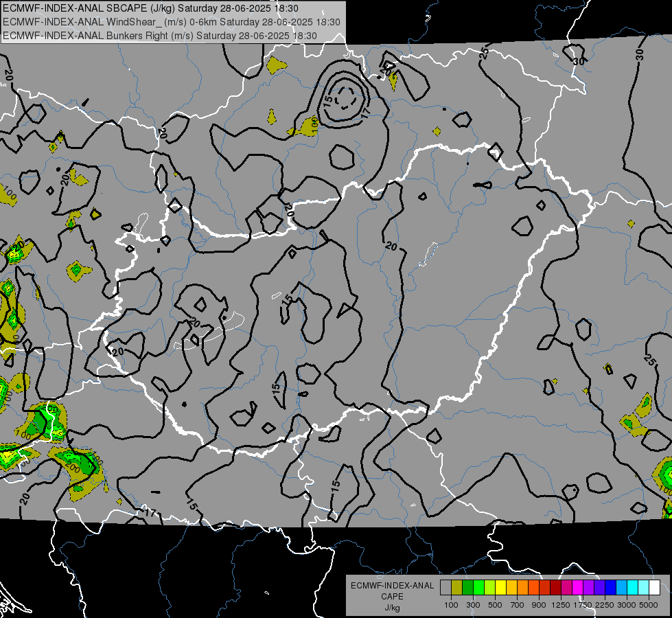Choose the orange legend swatch

pyautogui.click(x=523, y=588)
